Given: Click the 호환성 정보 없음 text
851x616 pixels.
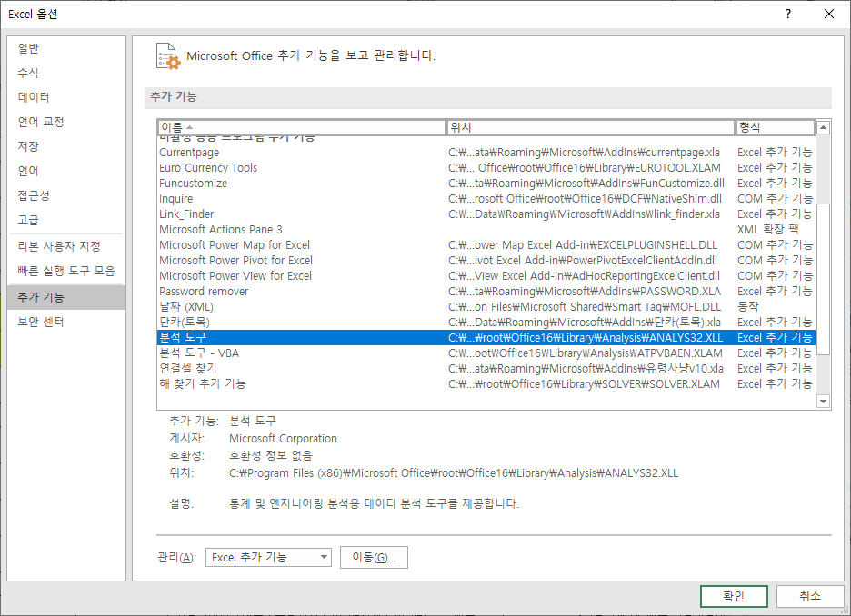Looking at the screenshot, I should click(270, 455).
